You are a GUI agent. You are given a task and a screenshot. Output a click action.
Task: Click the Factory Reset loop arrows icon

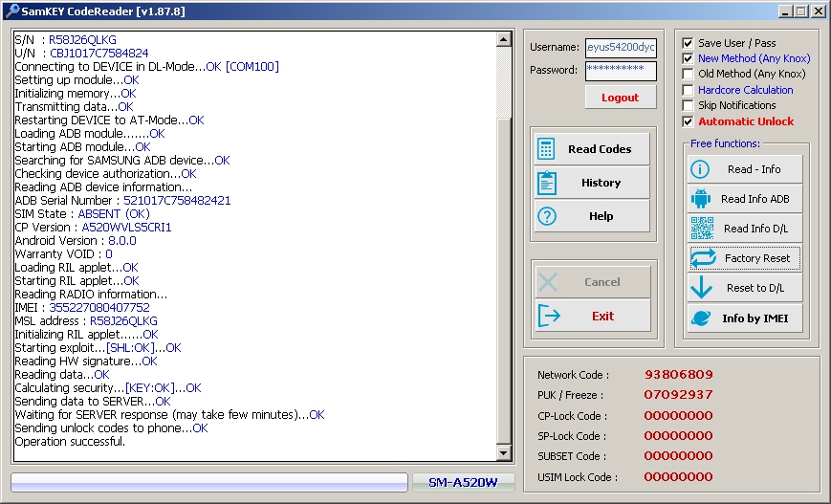tap(703, 258)
